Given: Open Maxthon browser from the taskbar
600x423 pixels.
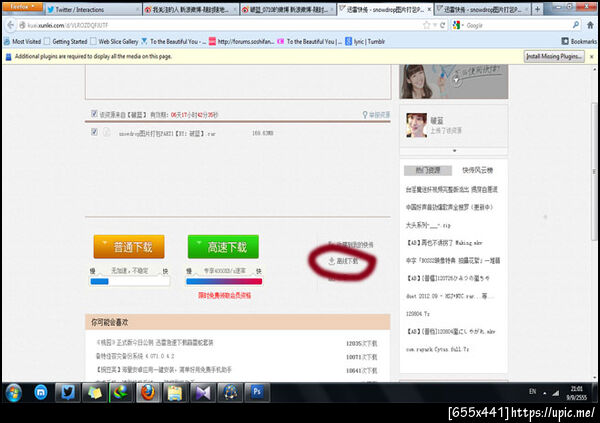Looking at the screenshot, I should [41, 393].
